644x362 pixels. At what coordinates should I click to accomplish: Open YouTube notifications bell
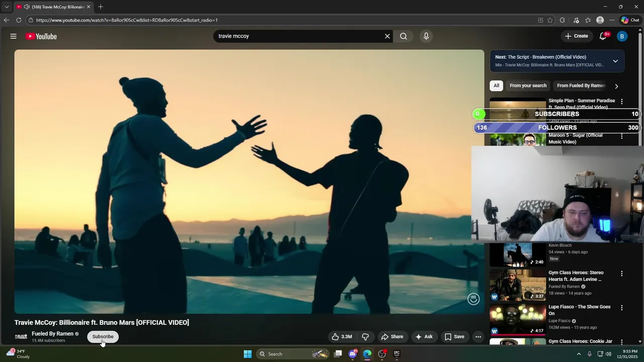point(603,36)
